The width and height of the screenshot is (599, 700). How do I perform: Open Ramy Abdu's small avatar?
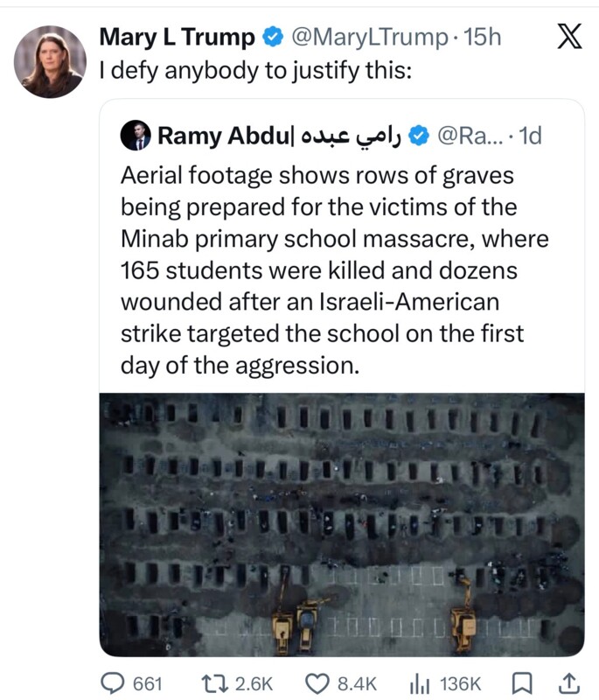[137, 136]
